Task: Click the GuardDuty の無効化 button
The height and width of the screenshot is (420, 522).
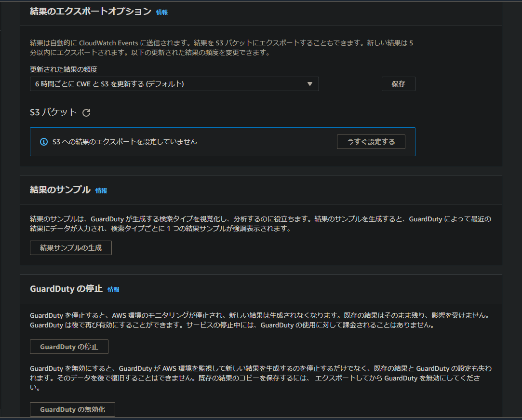Action: [x=72, y=409]
